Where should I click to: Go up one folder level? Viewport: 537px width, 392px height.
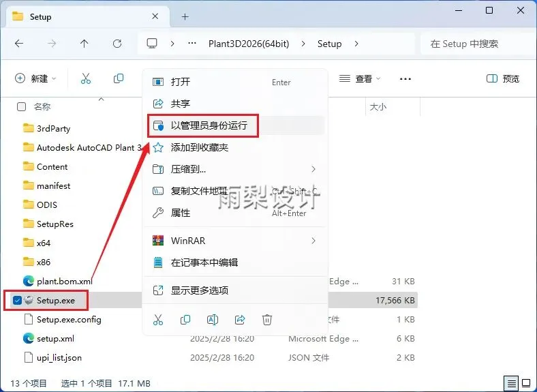(85, 44)
